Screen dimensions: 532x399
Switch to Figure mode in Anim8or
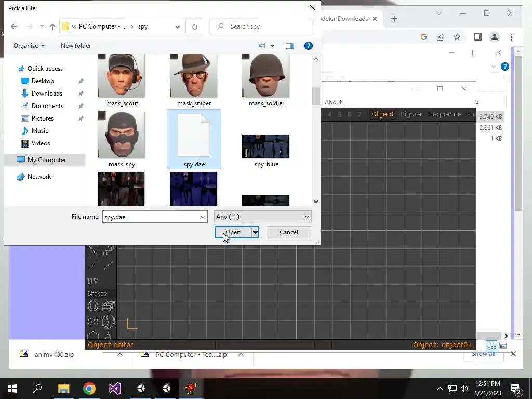coord(410,114)
